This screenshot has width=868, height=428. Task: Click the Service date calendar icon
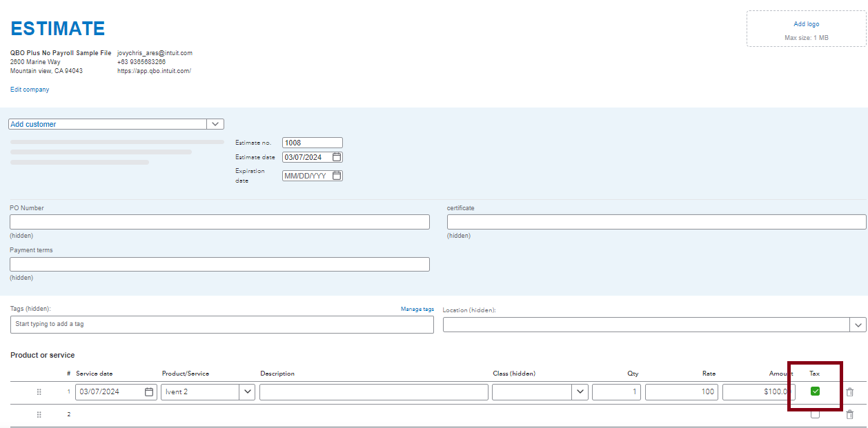tap(149, 392)
